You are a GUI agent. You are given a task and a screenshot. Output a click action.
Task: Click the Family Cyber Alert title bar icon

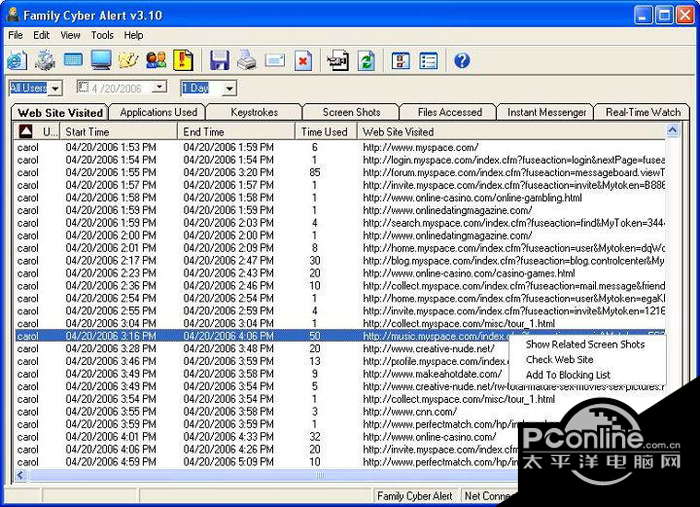[x=13, y=15]
